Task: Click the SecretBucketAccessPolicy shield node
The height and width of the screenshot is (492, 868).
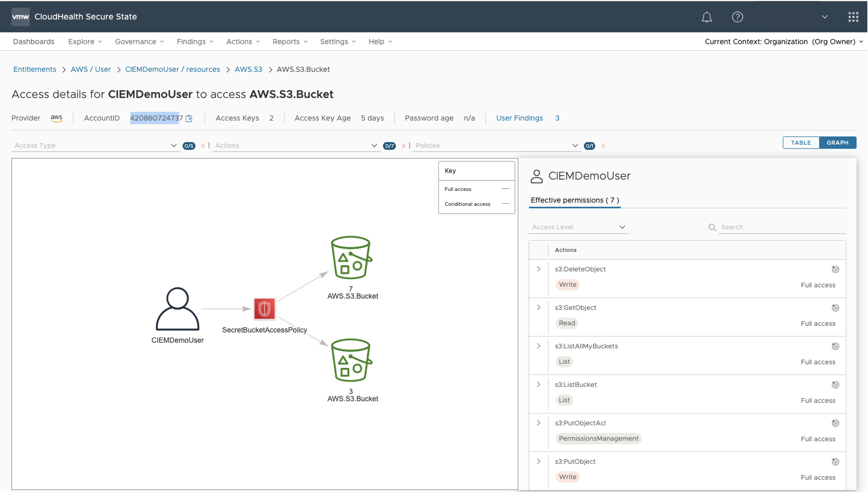Action: pos(264,309)
